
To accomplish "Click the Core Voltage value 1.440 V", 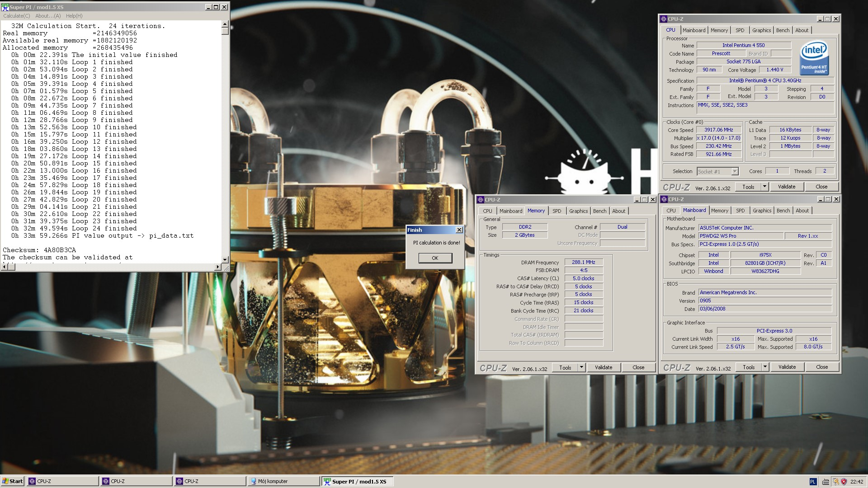I will click(x=775, y=70).
